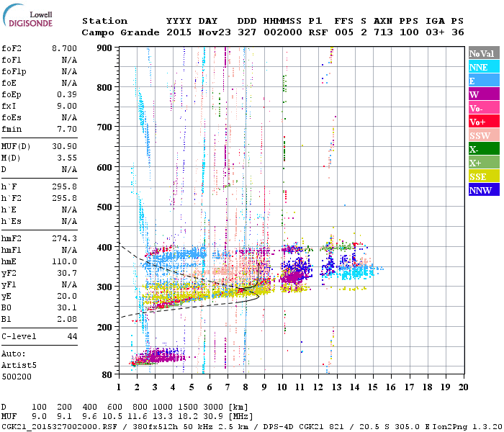Select the Vo- pink legend swatch
This screenshot has height=432, width=504.
pos(484,108)
